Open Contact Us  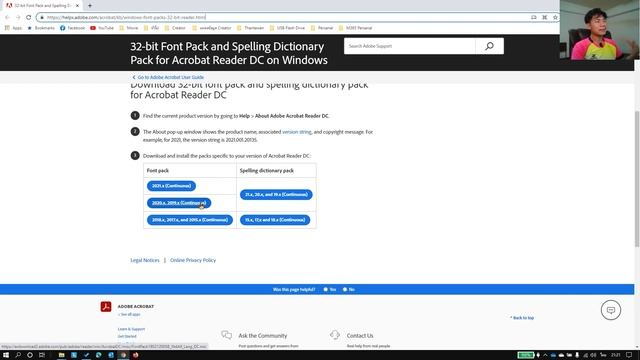[360, 336]
